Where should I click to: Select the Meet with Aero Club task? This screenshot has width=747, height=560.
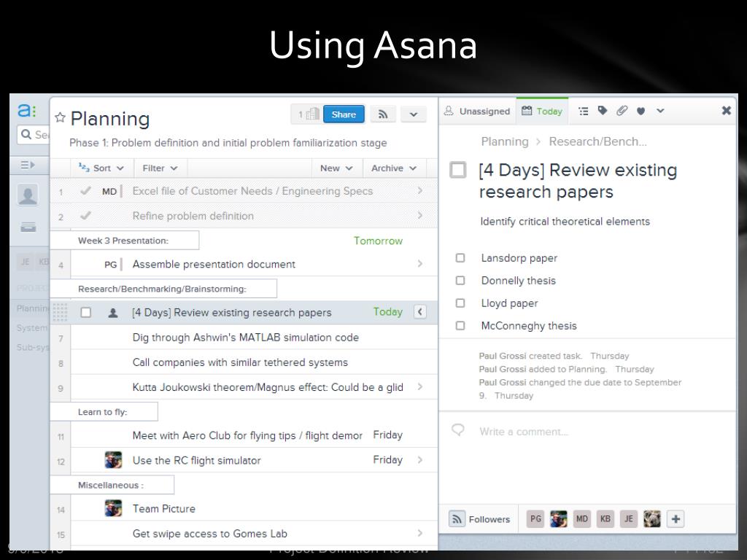pyautogui.click(x=247, y=436)
